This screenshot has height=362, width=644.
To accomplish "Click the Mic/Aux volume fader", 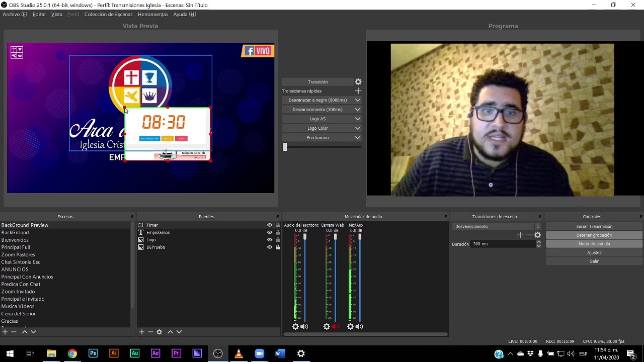I will (x=360, y=237).
